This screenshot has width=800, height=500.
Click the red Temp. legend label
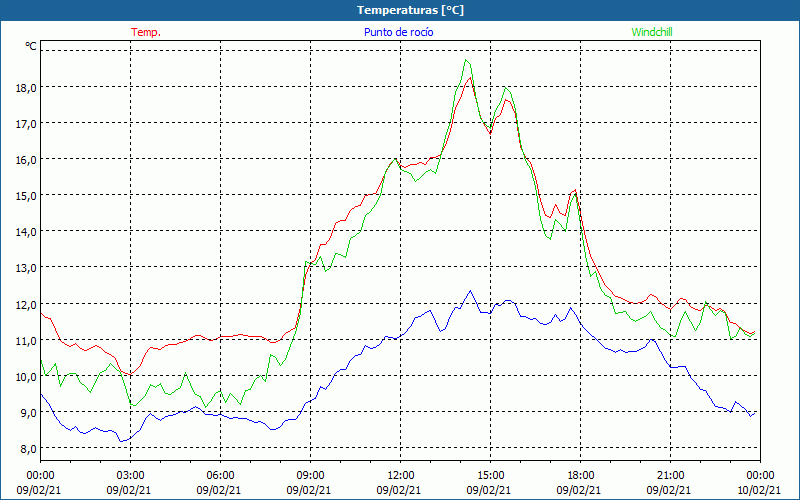coord(146,32)
